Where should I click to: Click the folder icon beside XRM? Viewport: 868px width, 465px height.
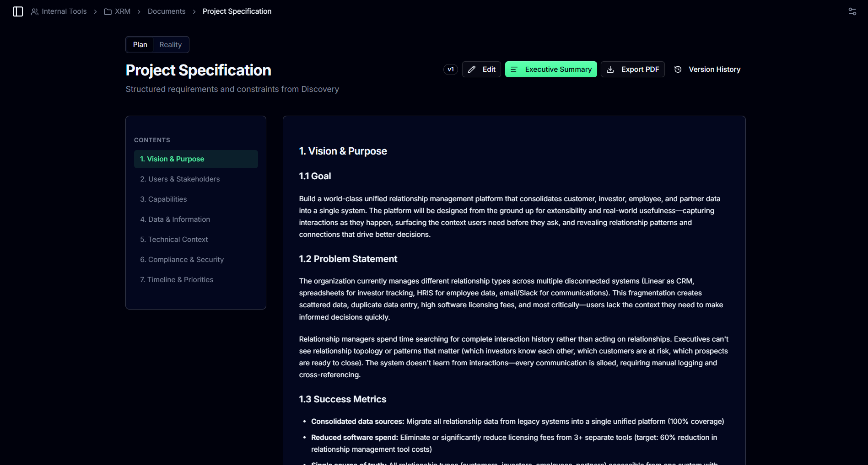(x=108, y=11)
